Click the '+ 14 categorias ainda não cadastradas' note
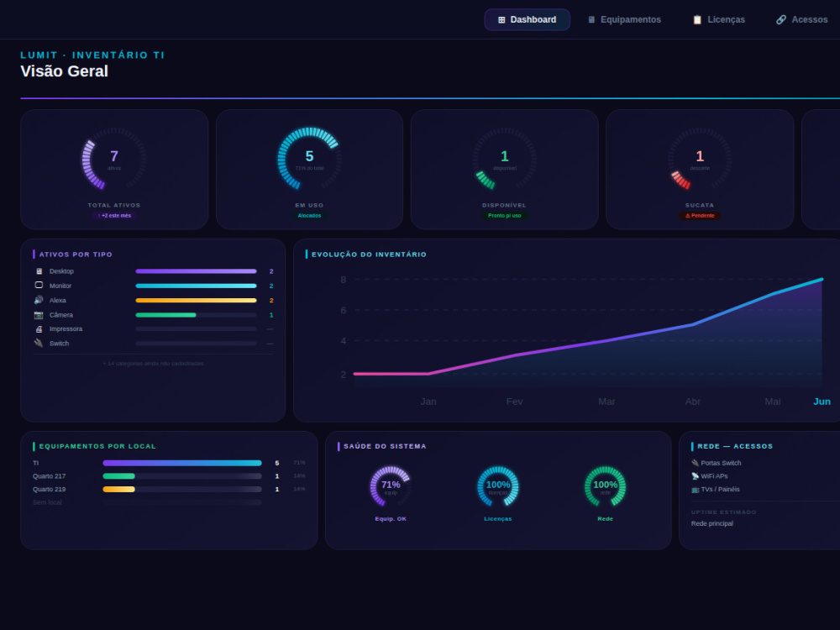The image size is (840, 630). 153,364
